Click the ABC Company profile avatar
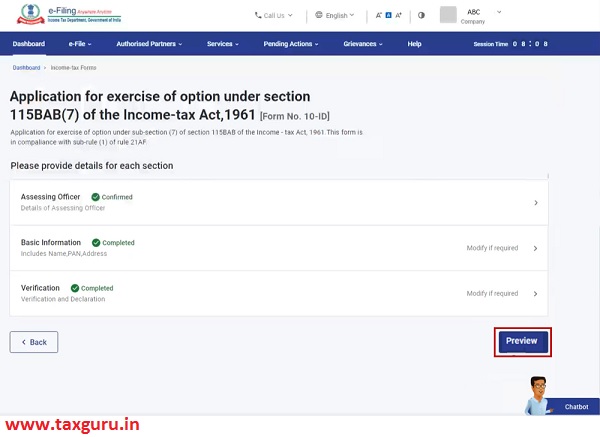This screenshot has height=437, width=600. point(448,15)
